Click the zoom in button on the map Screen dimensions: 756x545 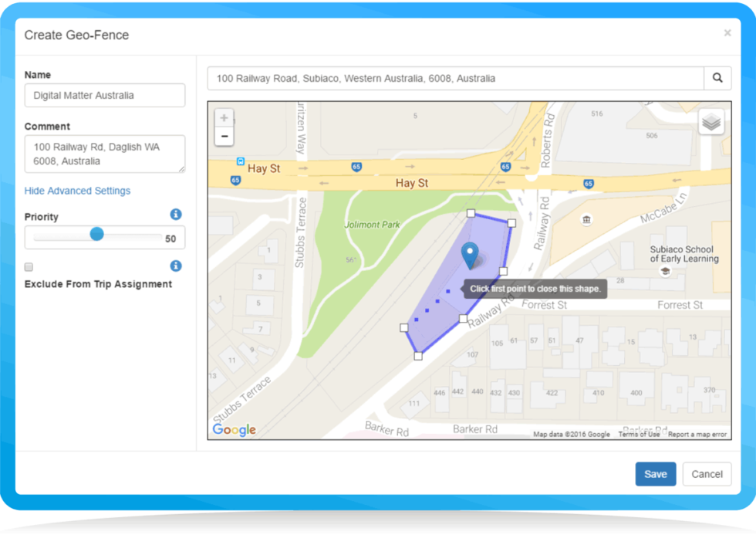(224, 117)
